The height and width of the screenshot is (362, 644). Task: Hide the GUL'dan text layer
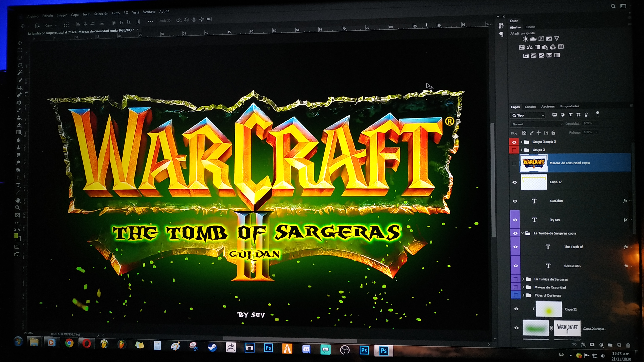coord(515,201)
